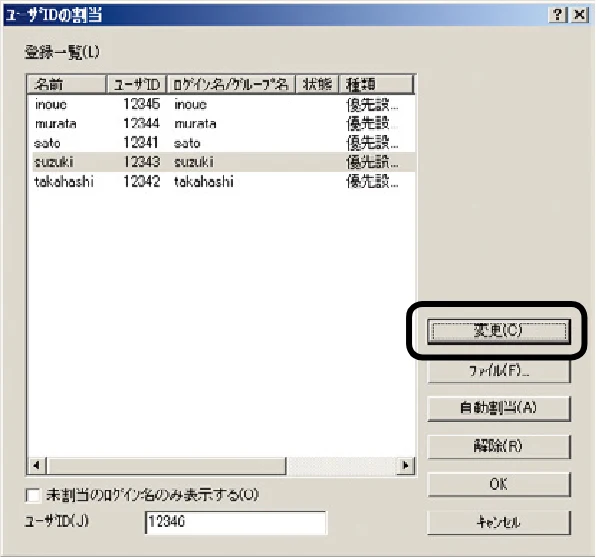The width and height of the screenshot is (596, 557).
Task: Select the takahashi row name
Action: point(63,182)
